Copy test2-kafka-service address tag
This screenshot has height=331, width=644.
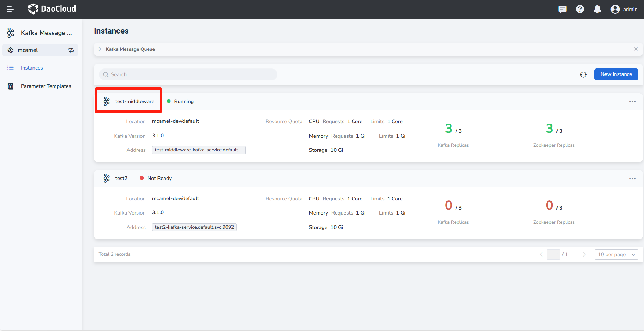[x=194, y=227]
